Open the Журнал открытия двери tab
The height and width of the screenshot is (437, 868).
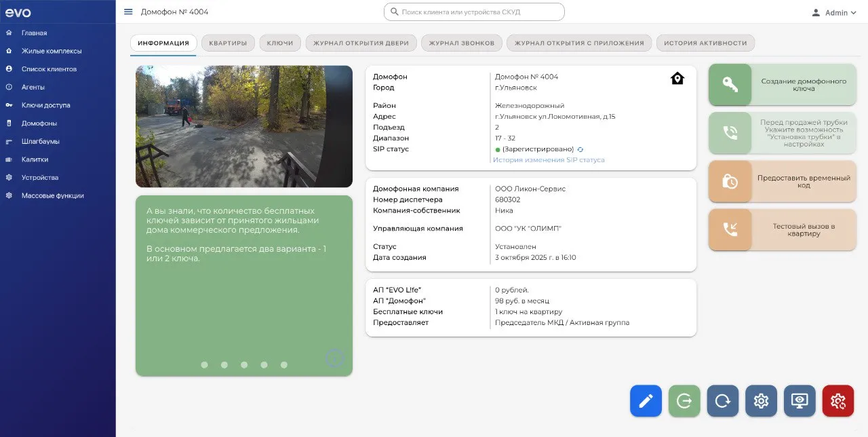(x=361, y=43)
